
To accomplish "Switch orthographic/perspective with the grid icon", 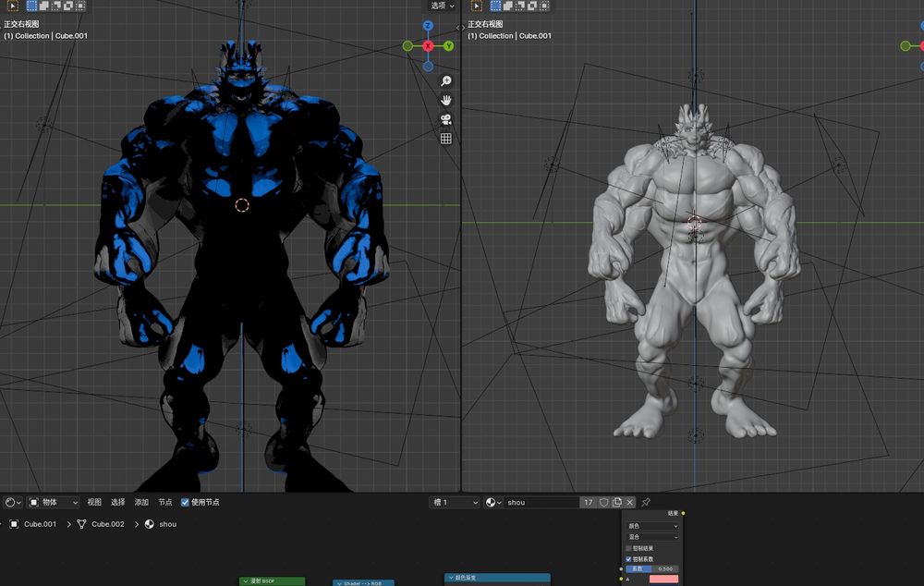I will [445, 139].
